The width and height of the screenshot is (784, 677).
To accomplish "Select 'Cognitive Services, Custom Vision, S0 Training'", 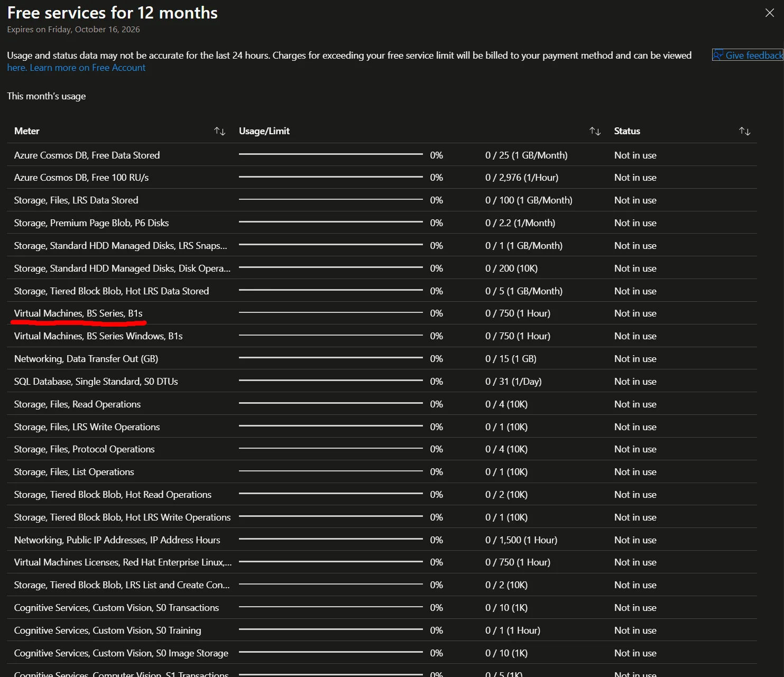I will (108, 630).
